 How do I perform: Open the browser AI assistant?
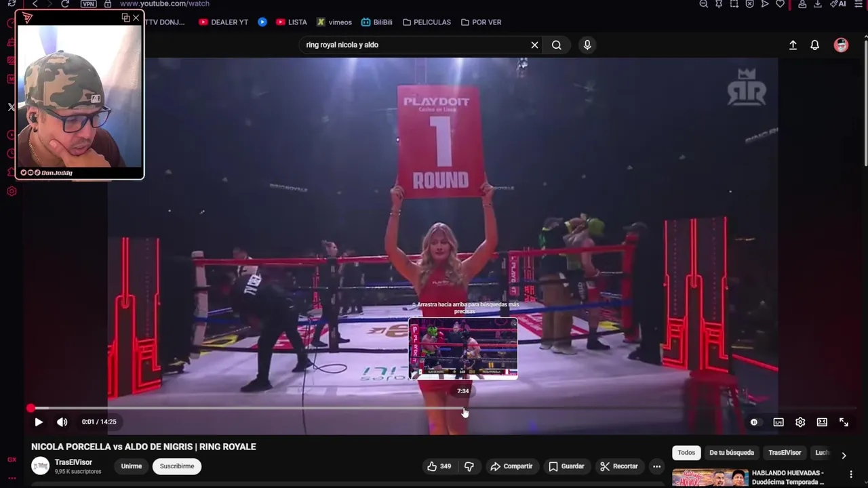837,3
